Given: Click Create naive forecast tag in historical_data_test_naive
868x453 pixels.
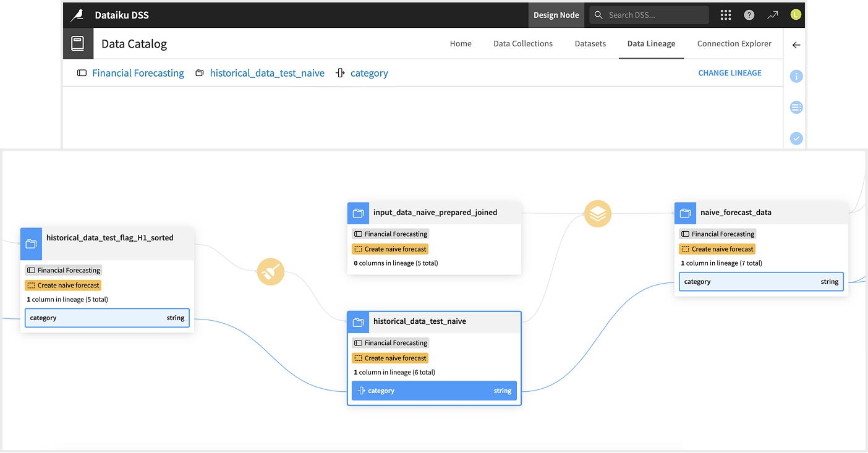Looking at the screenshot, I should click(390, 358).
